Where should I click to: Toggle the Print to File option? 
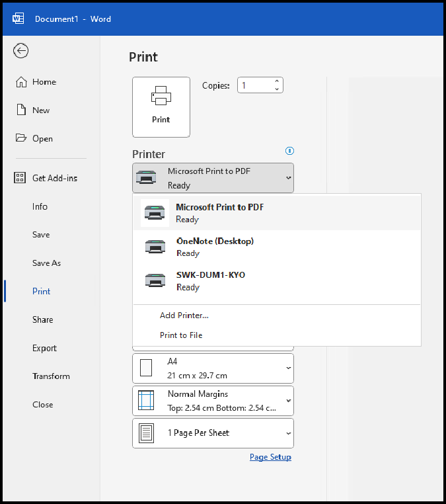point(181,335)
